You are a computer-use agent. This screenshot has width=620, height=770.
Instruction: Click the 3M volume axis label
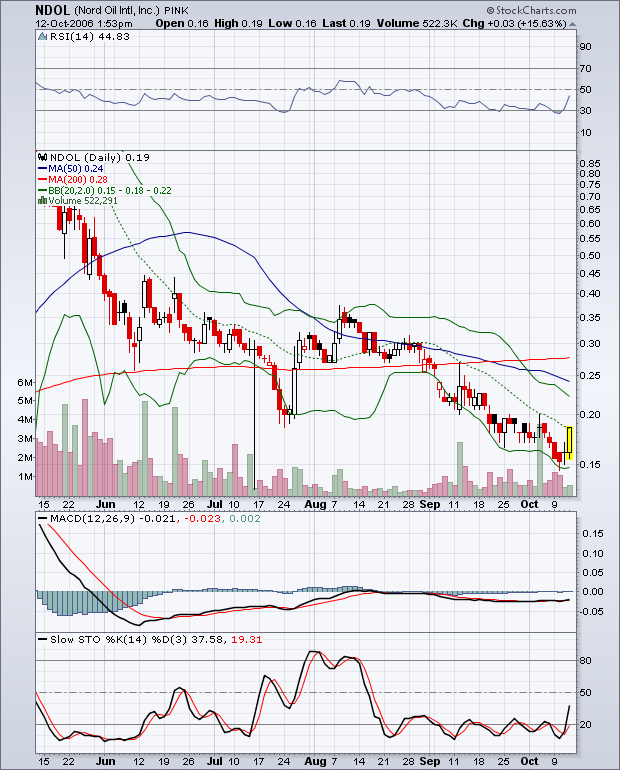[x=26, y=439]
